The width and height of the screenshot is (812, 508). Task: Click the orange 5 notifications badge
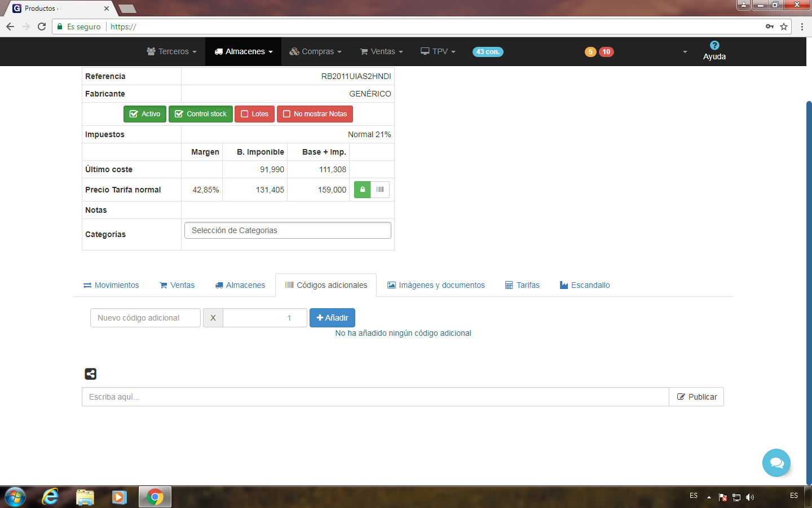click(x=590, y=52)
